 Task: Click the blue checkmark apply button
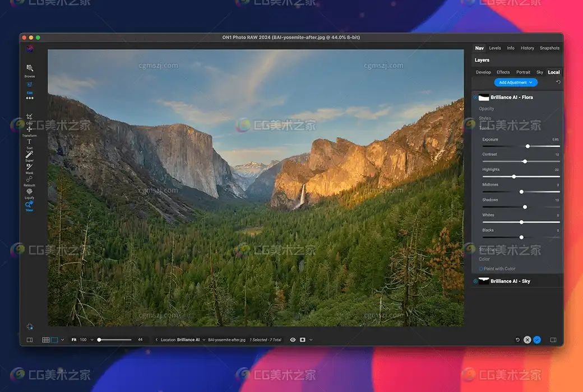coord(537,340)
